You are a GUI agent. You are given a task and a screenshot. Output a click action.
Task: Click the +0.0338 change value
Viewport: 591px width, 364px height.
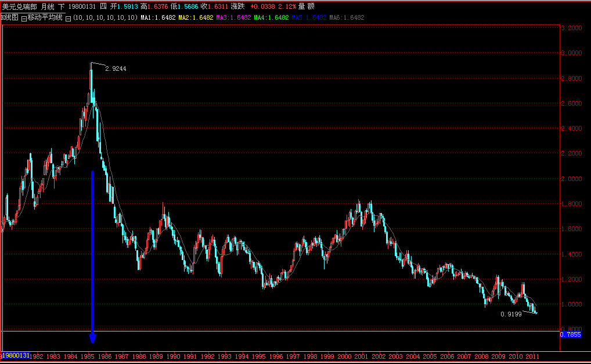(x=263, y=7)
